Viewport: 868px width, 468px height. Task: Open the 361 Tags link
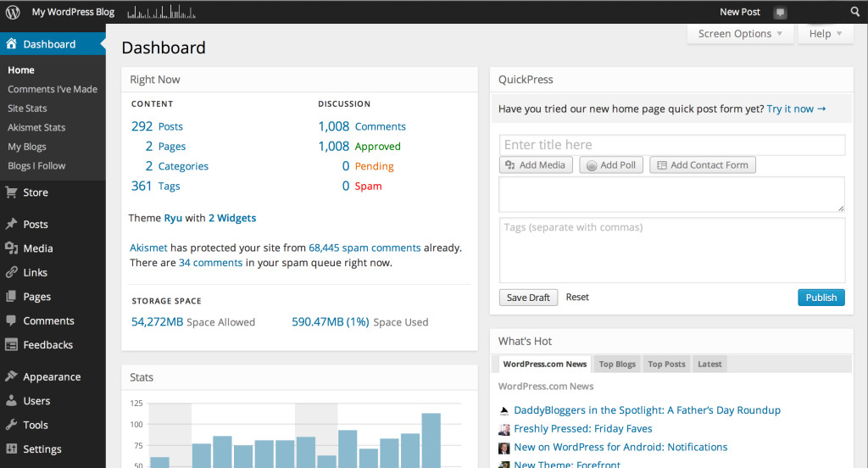(156, 186)
